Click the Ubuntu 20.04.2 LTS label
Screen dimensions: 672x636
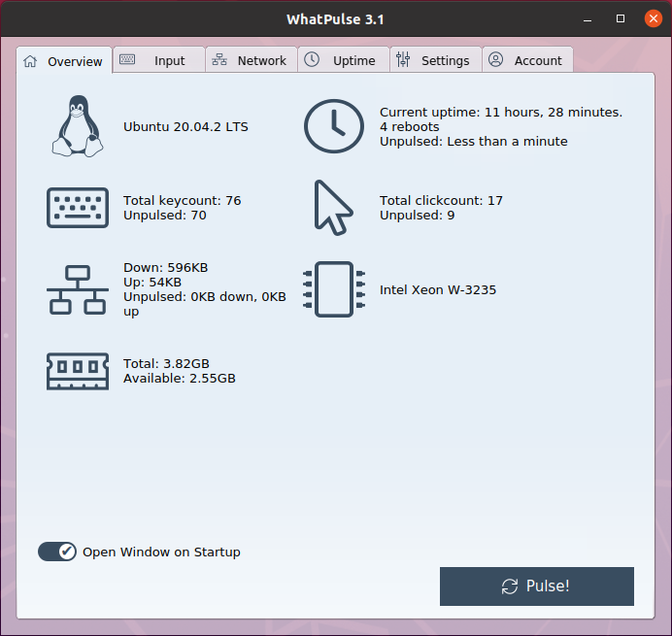185,126
